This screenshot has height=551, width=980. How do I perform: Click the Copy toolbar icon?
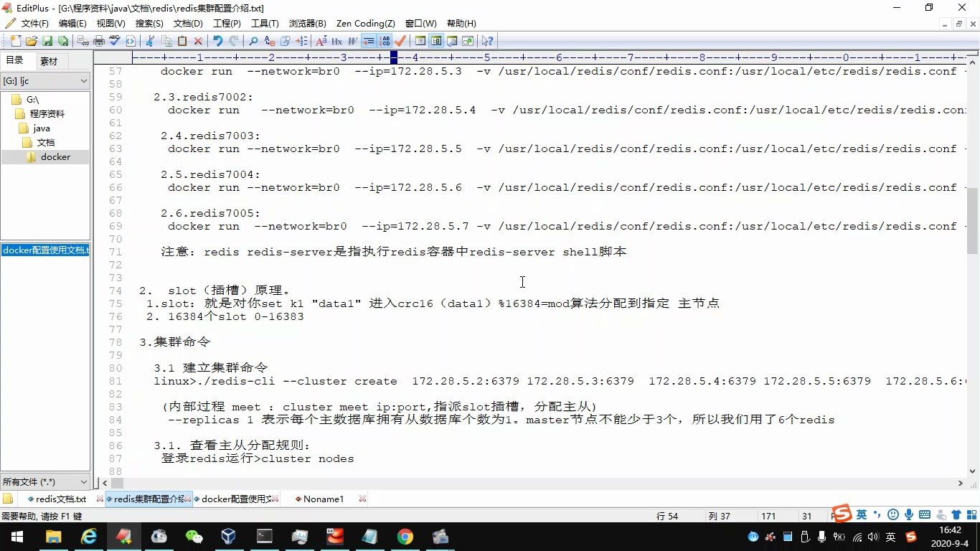[166, 41]
